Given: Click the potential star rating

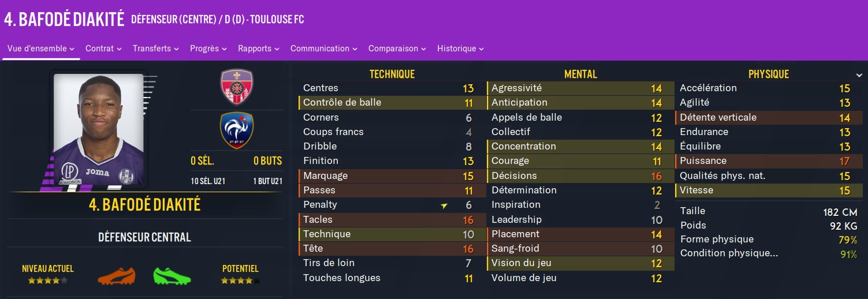Looking at the screenshot, I should point(240,281).
